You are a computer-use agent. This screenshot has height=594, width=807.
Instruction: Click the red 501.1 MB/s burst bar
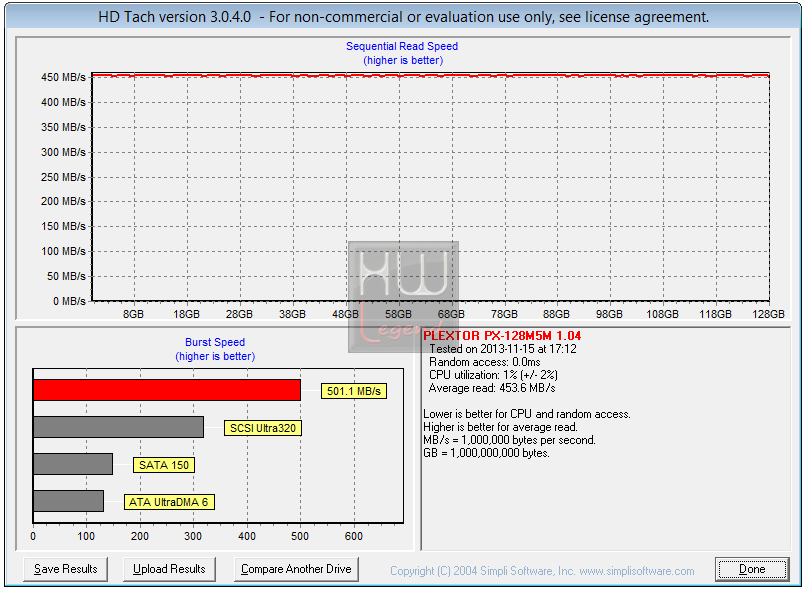[167, 390]
